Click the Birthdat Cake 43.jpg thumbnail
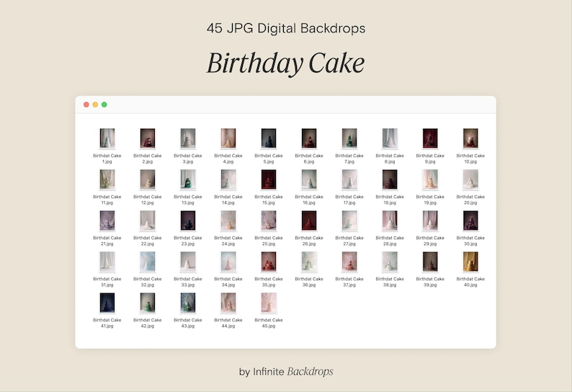This screenshot has width=572, height=392. 188,303
